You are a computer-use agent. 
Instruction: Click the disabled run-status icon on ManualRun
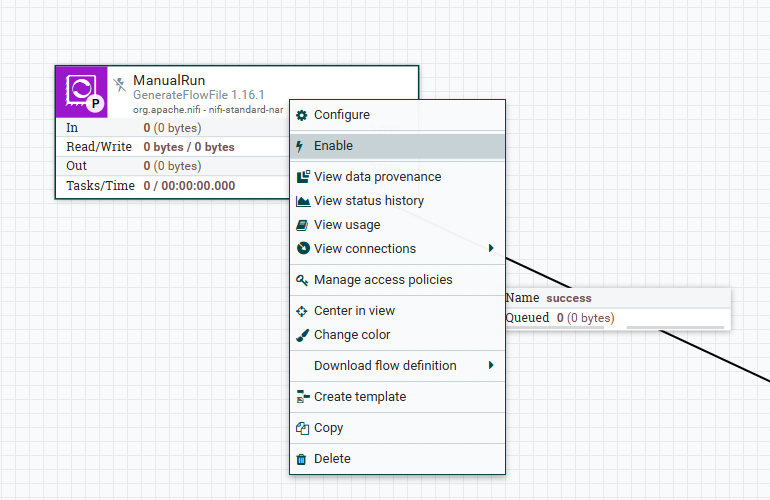pyautogui.click(x=119, y=84)
